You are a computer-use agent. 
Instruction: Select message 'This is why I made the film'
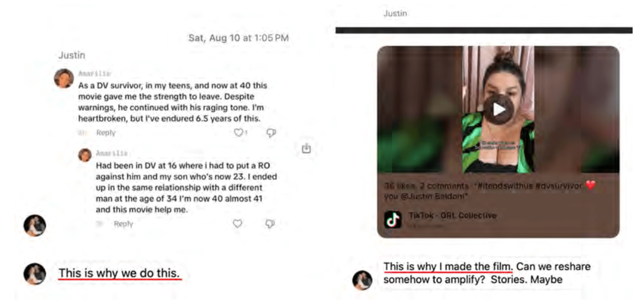coord(487,273)
